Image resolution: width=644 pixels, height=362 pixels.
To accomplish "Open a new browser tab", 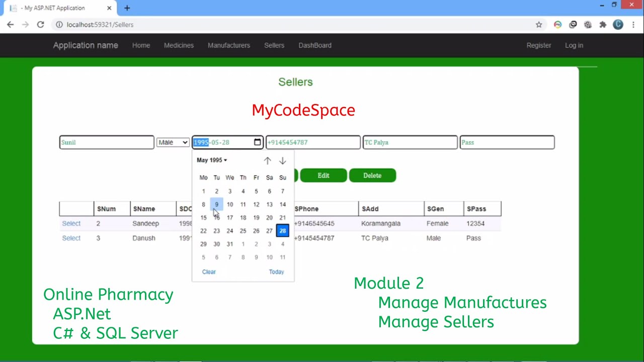I will [x=127, y=8].
